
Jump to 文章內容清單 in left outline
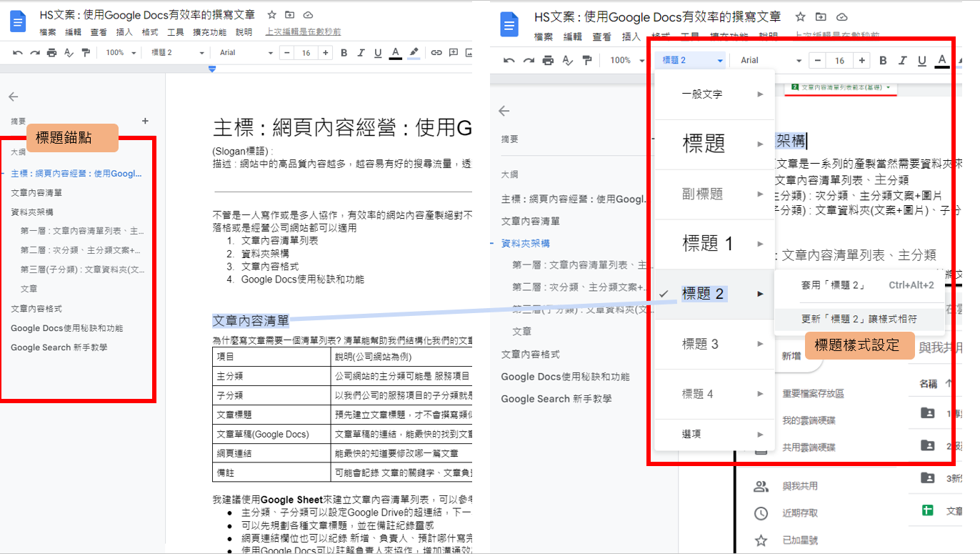click(x=36, y=193)
